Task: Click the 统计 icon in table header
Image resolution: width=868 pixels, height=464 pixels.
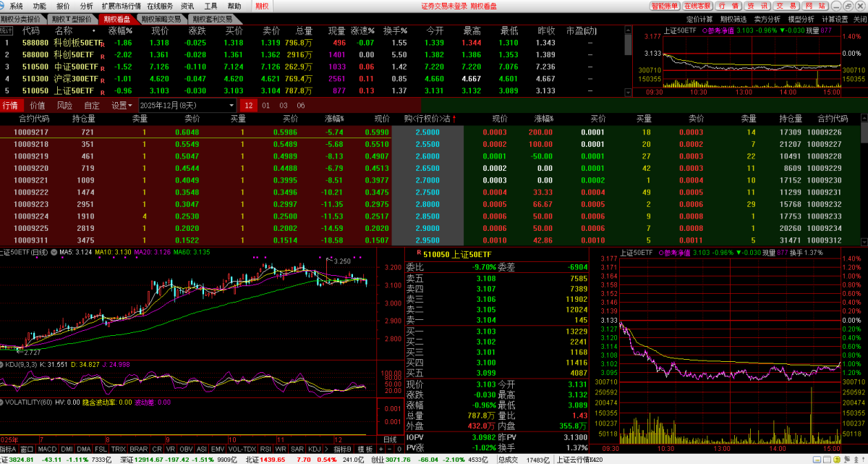Action: coord(7,31)
